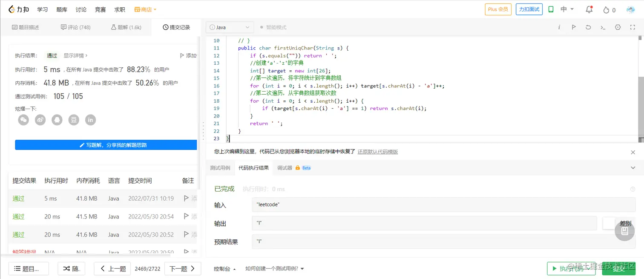The height and width of the screenshot is (279, 644).
Task: Enter fullscreen editor mode
Action: point(632,27)
